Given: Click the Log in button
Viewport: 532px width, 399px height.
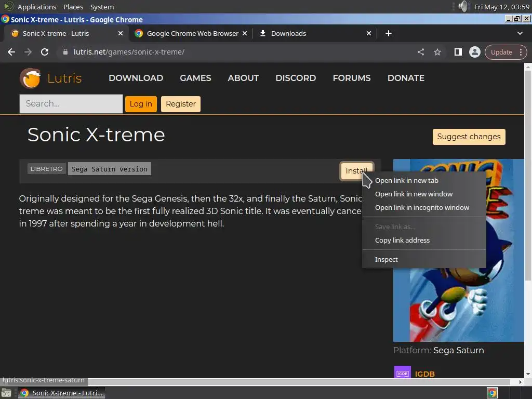Looking at the screenshot, I should click(x=141, y=104).
